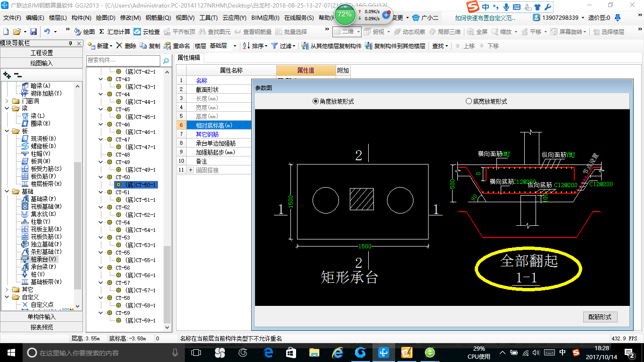
Task: Open the 如何快速布置自定义范.. help link
Action: pyautogui.click(x=485, y=18)
